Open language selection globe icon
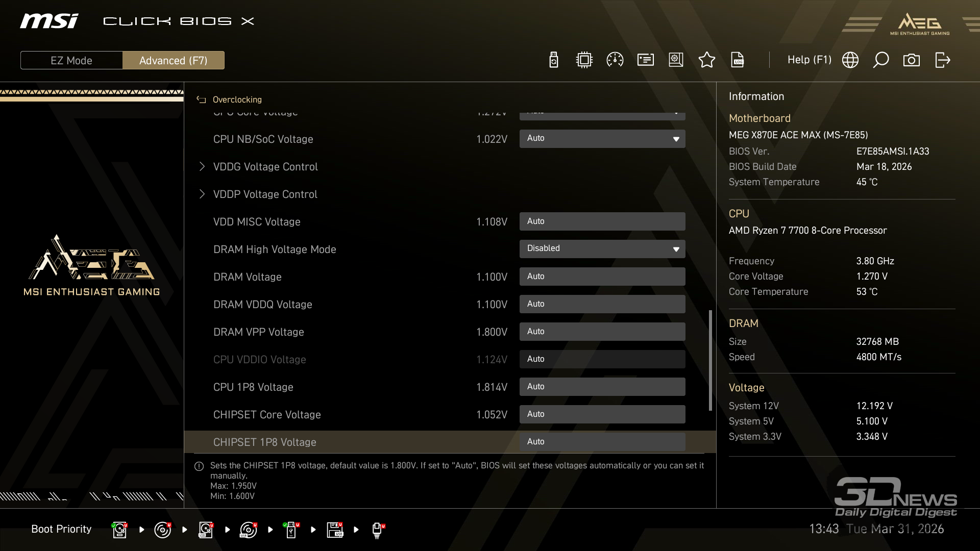The image size is (980, 551). tap(850, 60)
